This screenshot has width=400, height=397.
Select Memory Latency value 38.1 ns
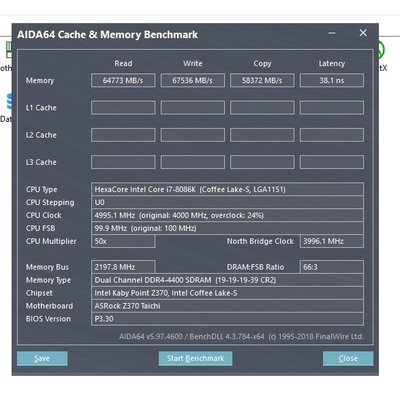coord(332,80)
